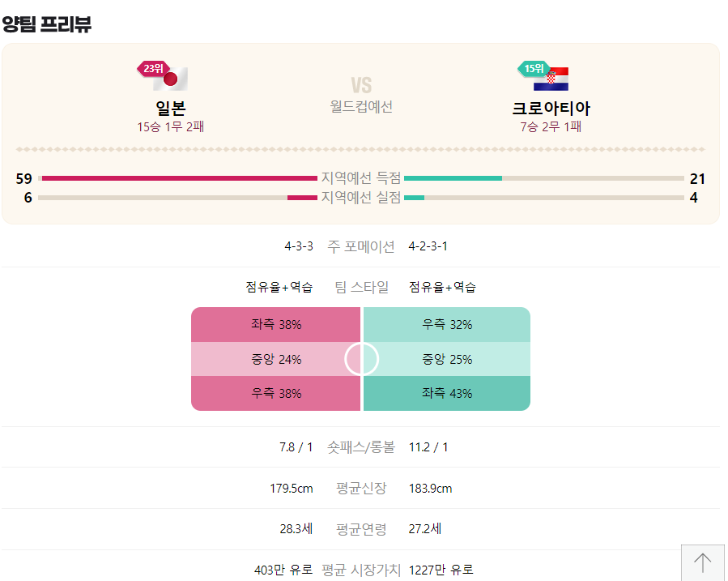Select Croatia's 좌측 43% pitch zone

click(x=448, y=394)
